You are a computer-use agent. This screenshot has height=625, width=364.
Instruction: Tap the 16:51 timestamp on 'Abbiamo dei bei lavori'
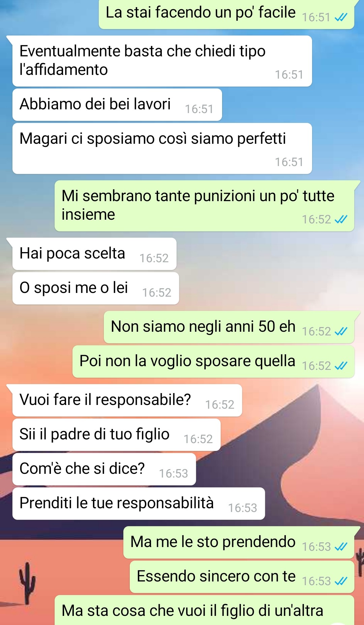coord(199,109)
